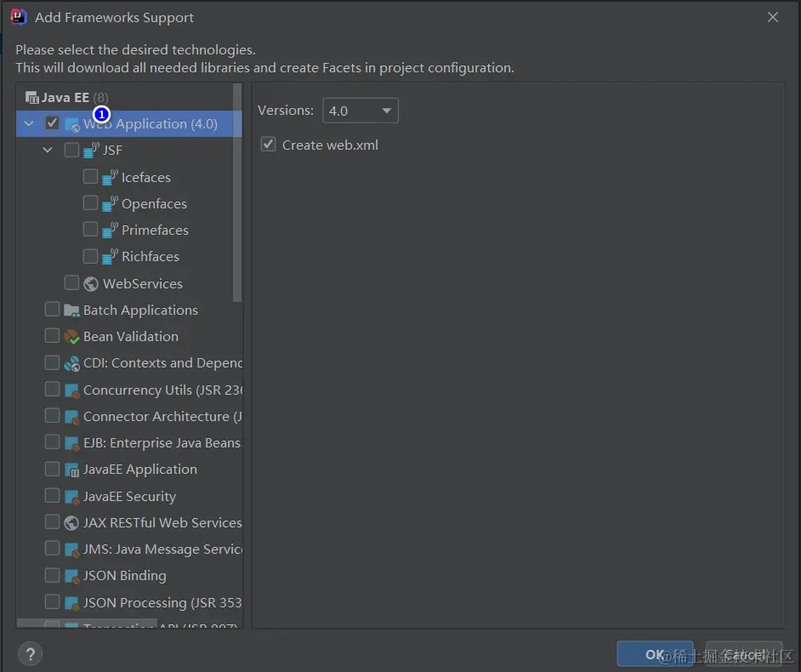Viewport: 801px width, 672px height.
Task: Click the EJB Enterprise Java Beans icon
Action: tap(72, 443)
